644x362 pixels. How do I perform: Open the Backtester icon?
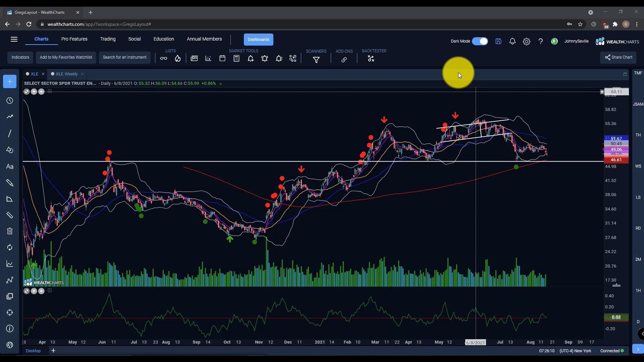(x=371, y=59)
